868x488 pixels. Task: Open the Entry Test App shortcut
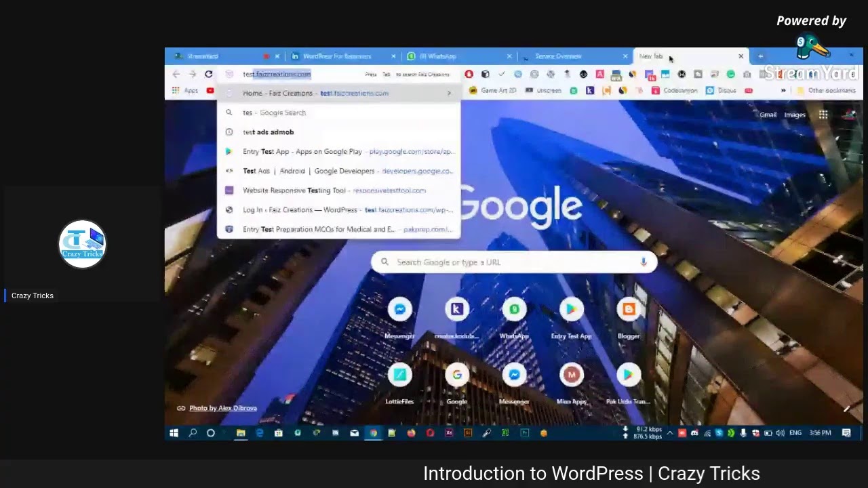571,316
